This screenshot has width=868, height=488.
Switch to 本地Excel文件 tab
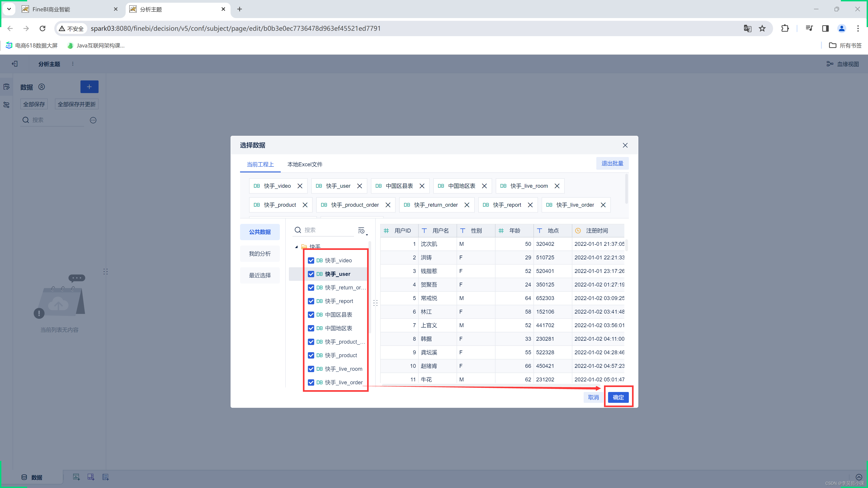[x=305, y=164]
